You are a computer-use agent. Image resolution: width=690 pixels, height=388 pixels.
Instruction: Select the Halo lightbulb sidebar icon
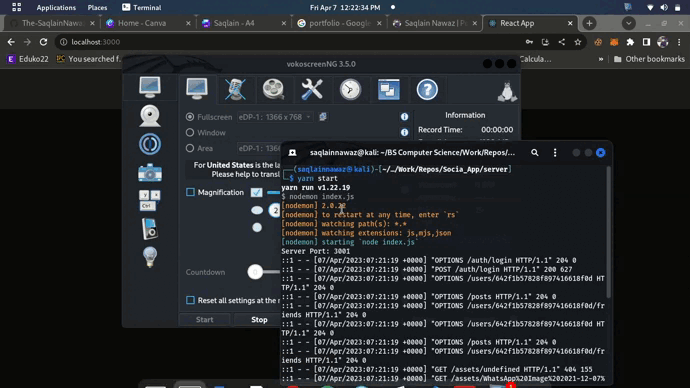[150, 257]
